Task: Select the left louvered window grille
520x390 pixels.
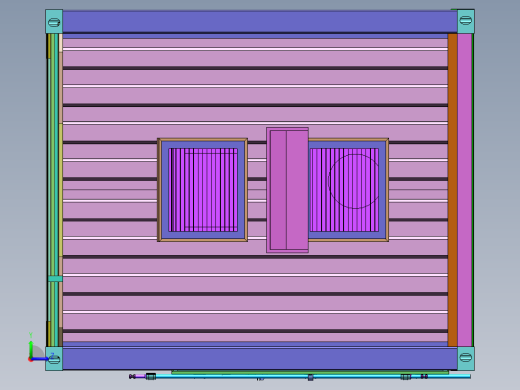Action: pos(203,190)
